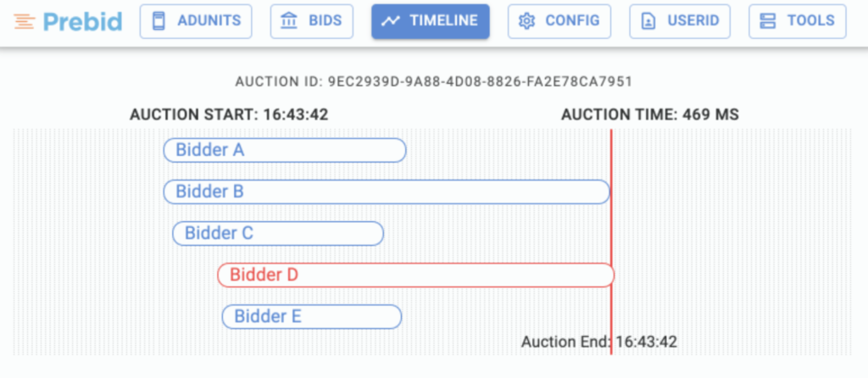Click the server icon on the Tools tab

click(x=768, y=21)
